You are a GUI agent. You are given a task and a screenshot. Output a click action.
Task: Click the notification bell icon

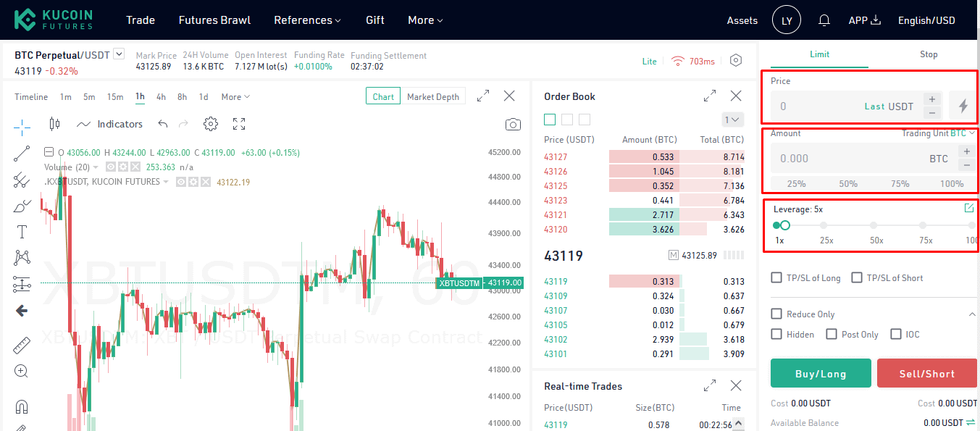tap(824, 20)
